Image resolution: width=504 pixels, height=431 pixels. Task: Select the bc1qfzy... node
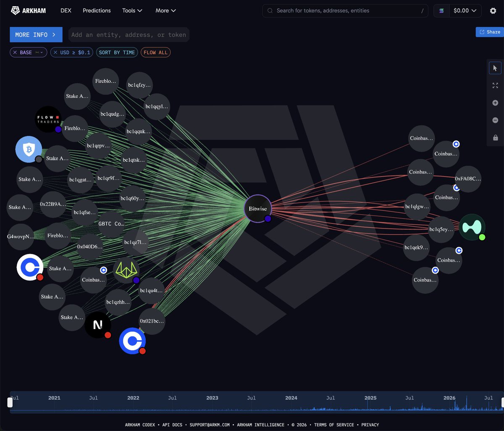(139, 85)
